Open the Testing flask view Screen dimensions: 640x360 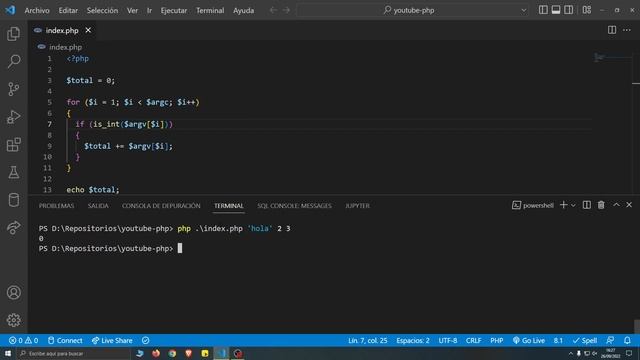(13, 172)
